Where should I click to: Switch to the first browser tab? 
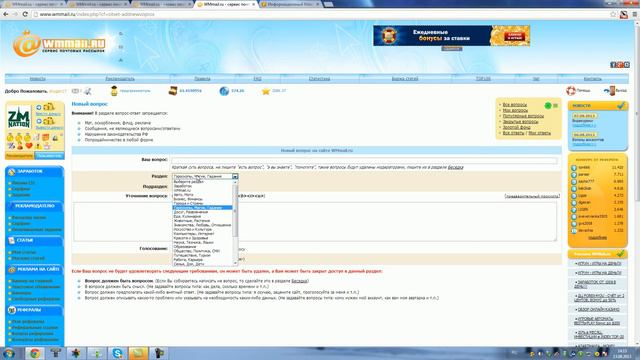tap(33, 4)
